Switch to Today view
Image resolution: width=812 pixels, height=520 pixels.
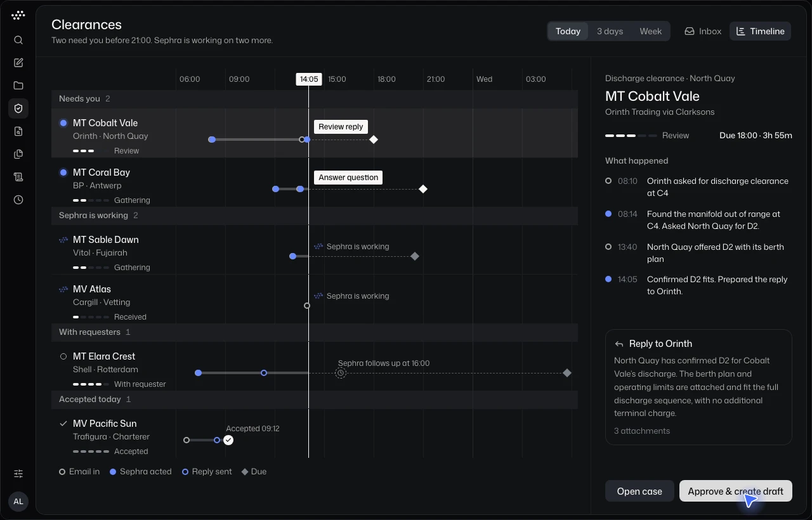pos(568,31)
